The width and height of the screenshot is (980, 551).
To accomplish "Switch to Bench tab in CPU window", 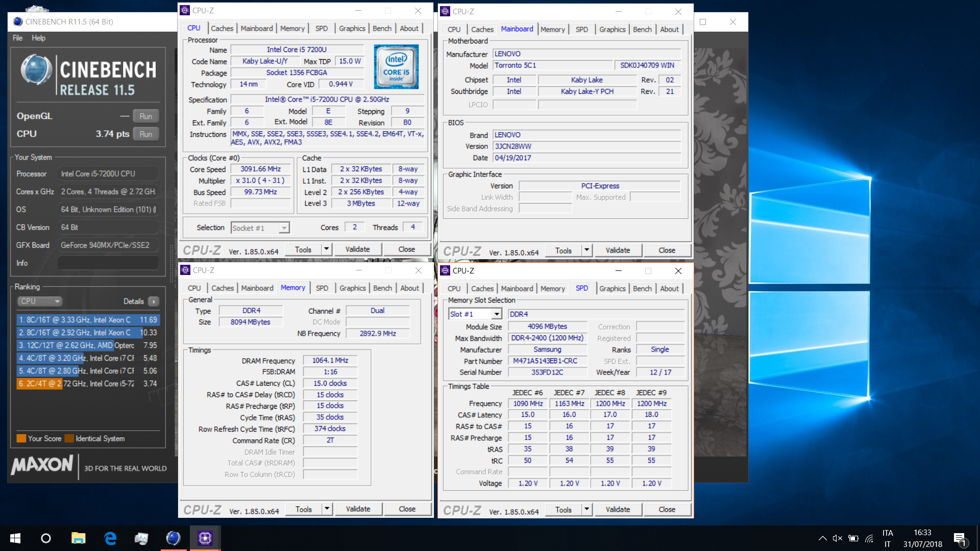I will [x=382, y=29].
